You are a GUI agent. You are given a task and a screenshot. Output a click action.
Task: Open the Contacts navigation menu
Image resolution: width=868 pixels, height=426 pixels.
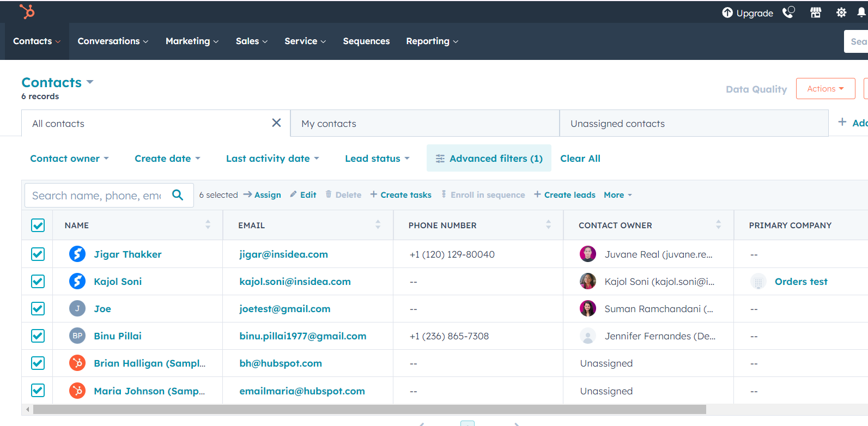[37, 41]
